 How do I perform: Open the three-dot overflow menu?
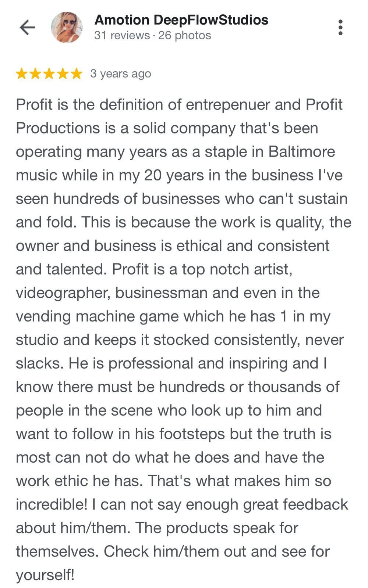[x=340, y=28]
